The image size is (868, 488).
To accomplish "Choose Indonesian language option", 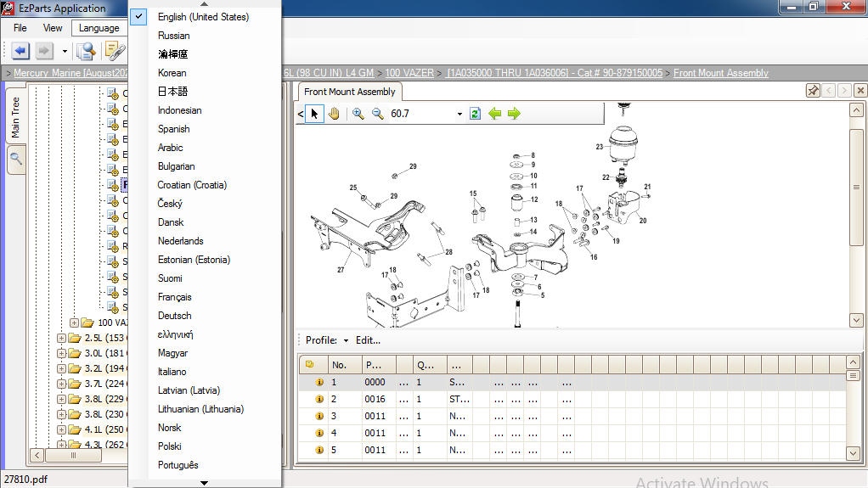I will tap(180, 110).
